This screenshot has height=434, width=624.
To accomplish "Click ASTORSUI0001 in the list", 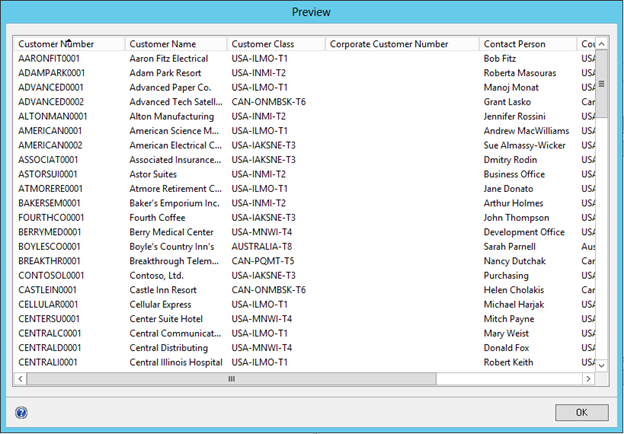I will tap(48, 174).
